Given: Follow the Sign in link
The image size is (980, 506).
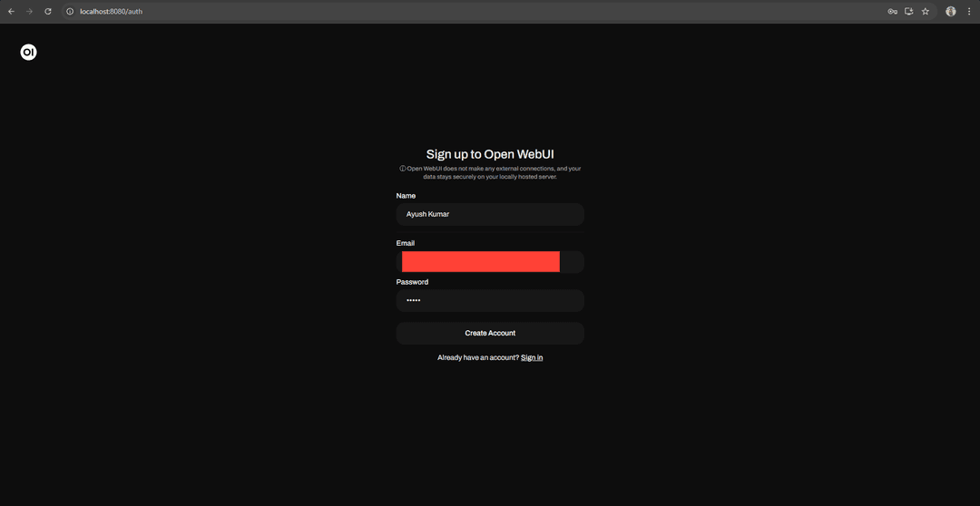Looking at the screenshot, I should pyautogui.click(x=532, y=357).
